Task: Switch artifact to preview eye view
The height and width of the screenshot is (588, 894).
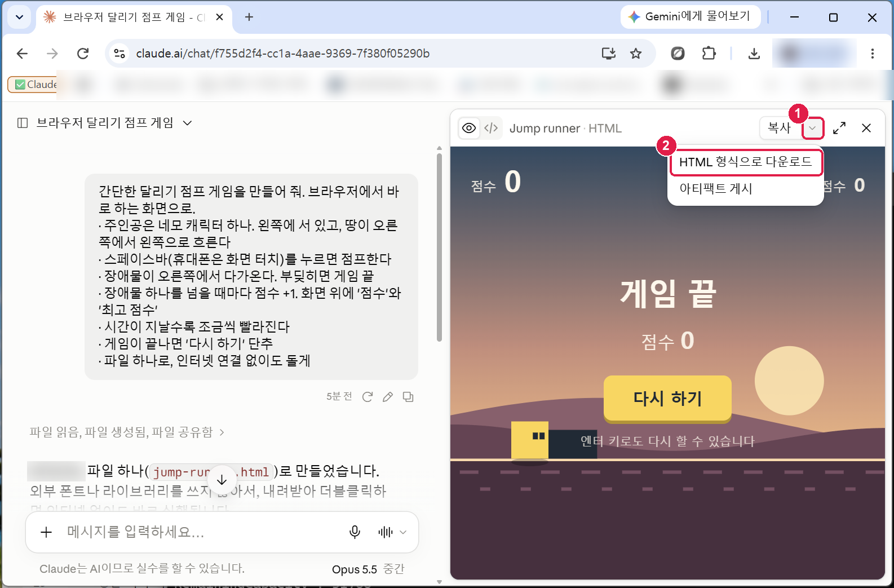Action: [x=469, y=129]
